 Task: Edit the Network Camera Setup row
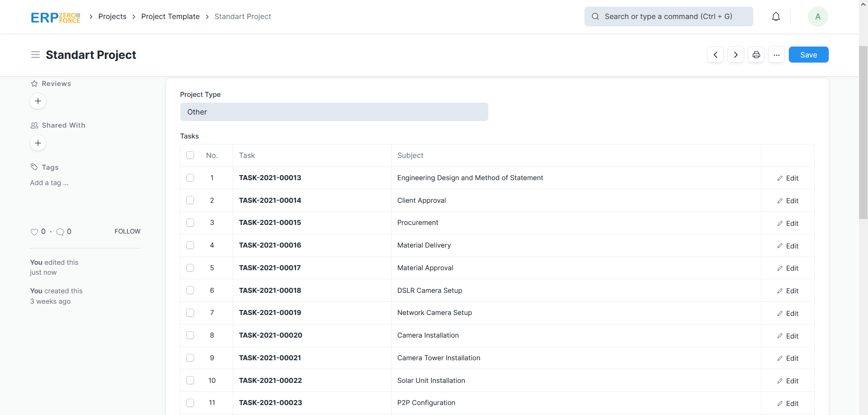tap(788, 313)
